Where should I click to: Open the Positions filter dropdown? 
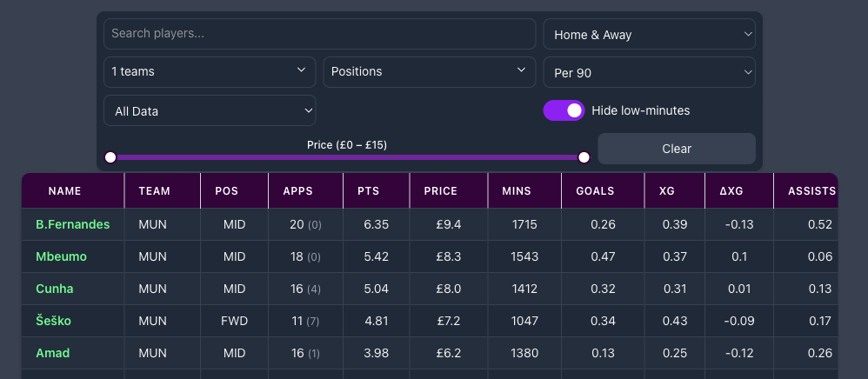pyautogui.click(x=429, y=71)
